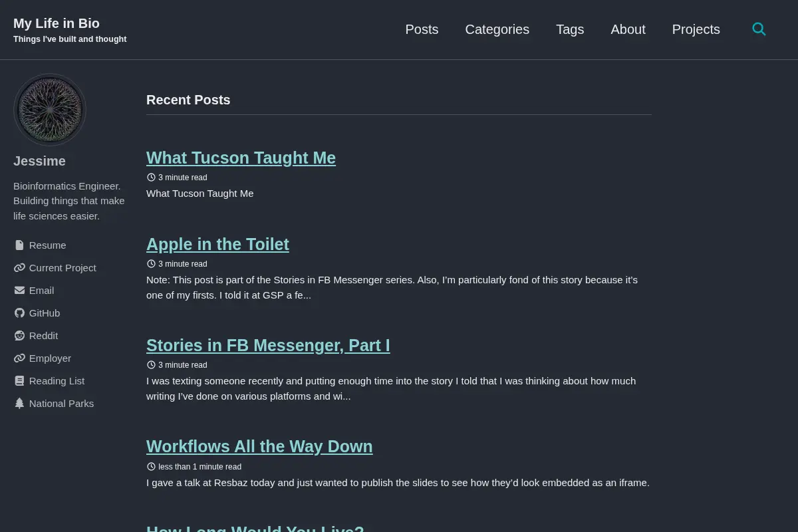The image size is (798, 532).
Task: Click the GitHub logo icon
Action: (x=19, y=313)
